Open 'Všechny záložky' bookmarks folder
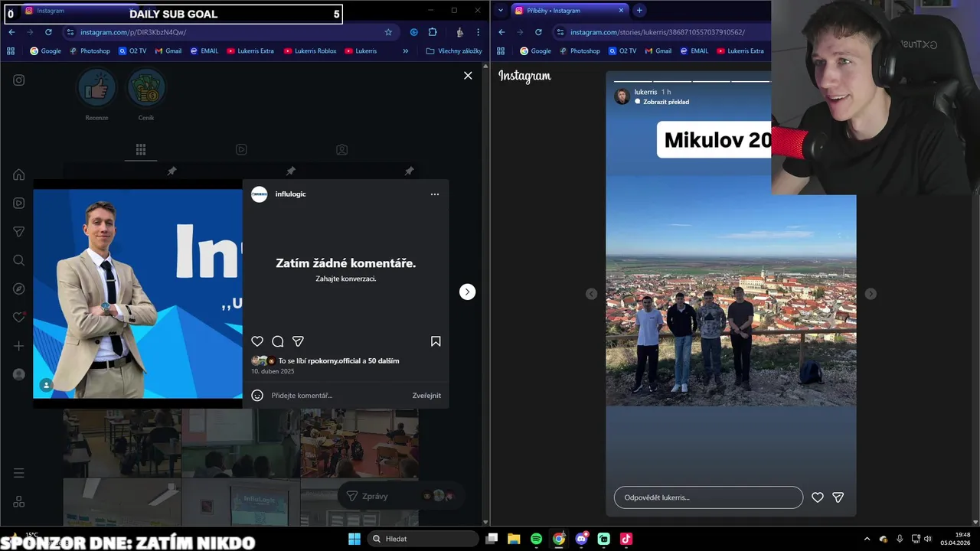980x551 pixels. [x=454, y=51]
